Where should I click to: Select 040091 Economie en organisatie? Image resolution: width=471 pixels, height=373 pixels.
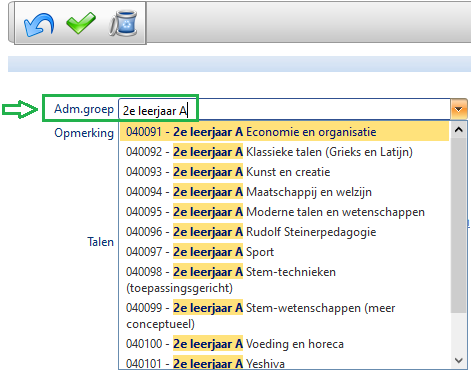(x=284, y=132)
